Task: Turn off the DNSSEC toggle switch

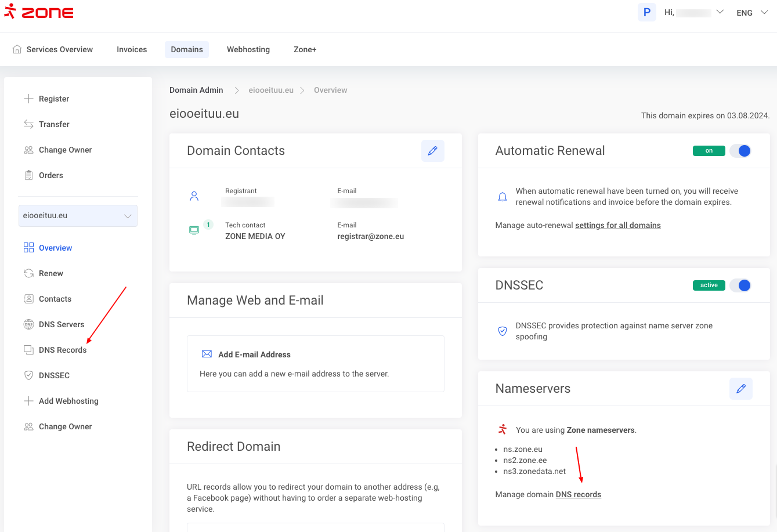Action: coord(740,285)
